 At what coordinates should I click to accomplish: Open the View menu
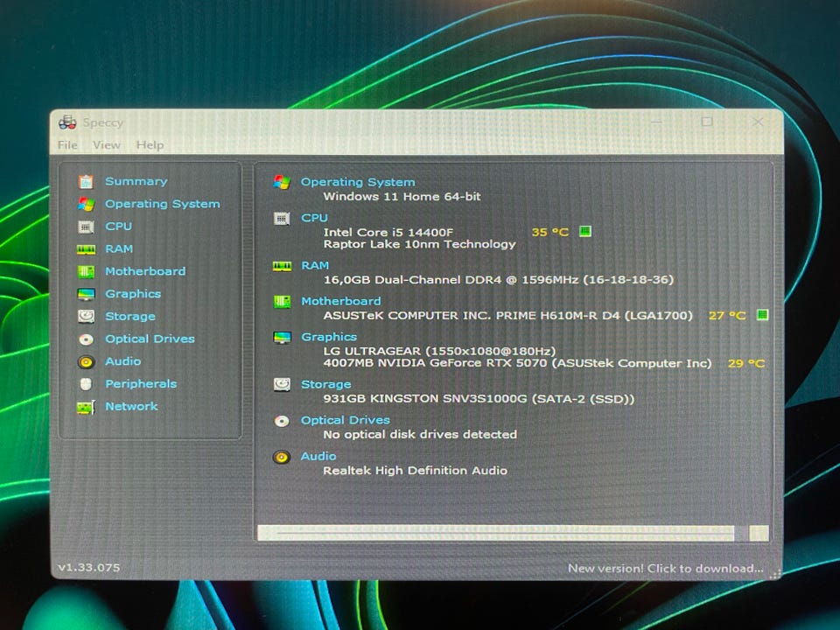pos(106,145)
